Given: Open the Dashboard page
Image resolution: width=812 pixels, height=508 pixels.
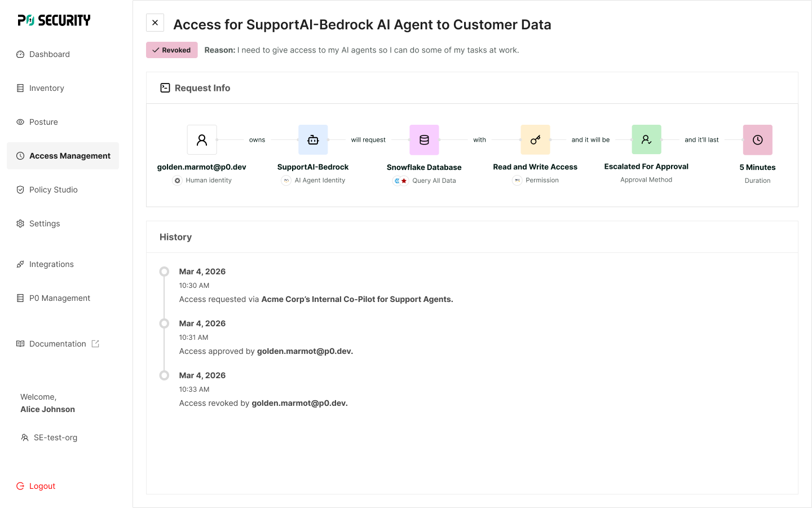Looking at the screenshot, I should (50, 54).
